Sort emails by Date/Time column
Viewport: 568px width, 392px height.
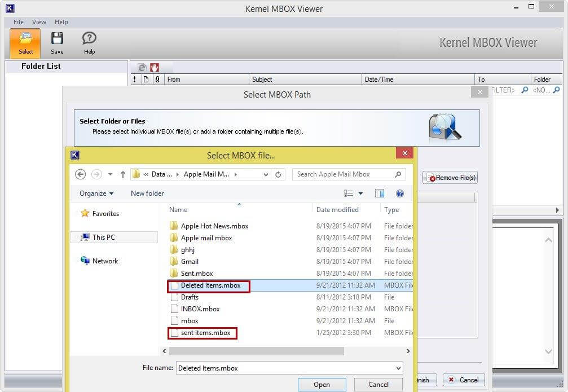point(417,80)
